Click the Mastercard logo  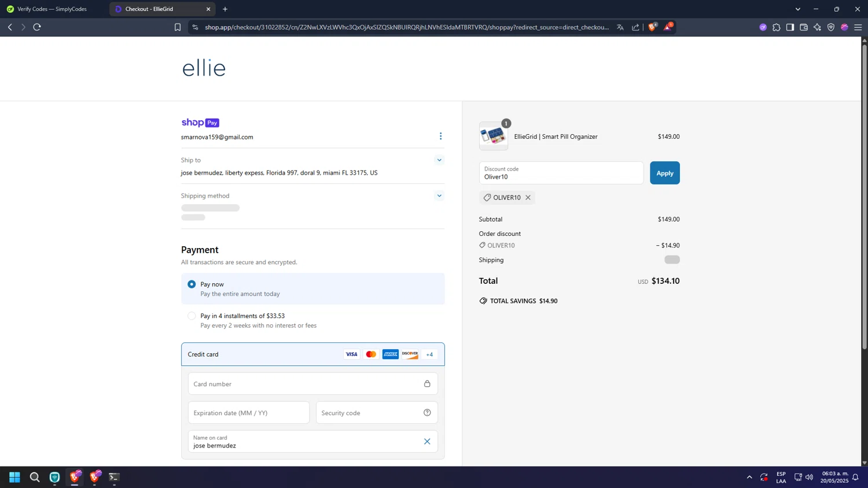[371, 354]
